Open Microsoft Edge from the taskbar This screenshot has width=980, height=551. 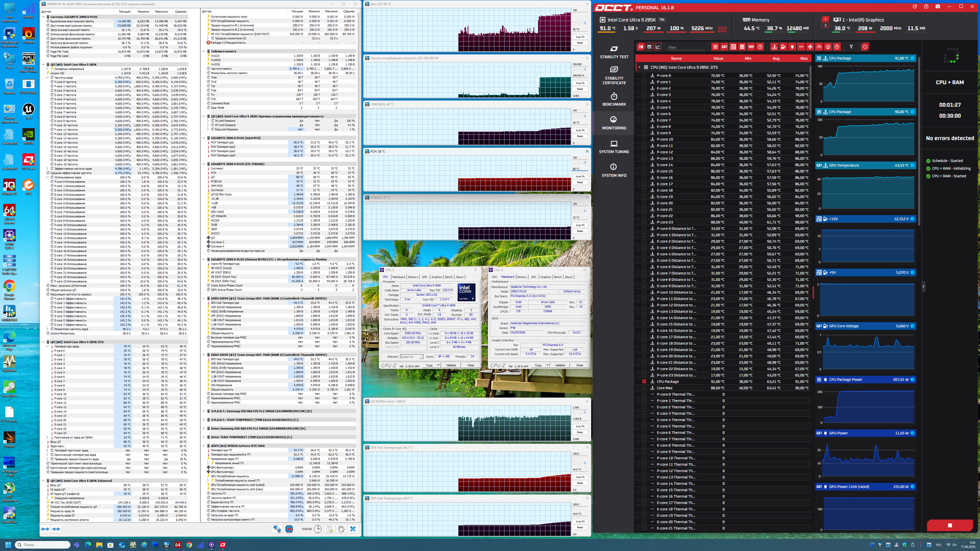(88, 545)
